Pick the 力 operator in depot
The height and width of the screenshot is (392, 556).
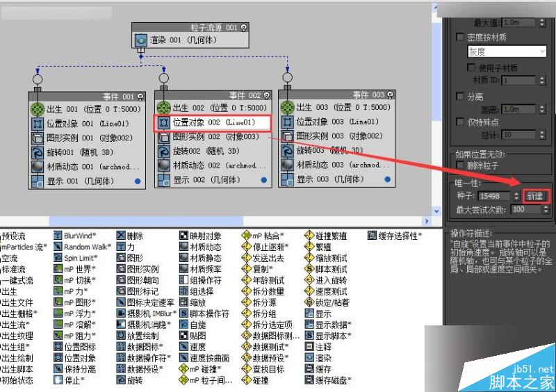click(126, 247)
